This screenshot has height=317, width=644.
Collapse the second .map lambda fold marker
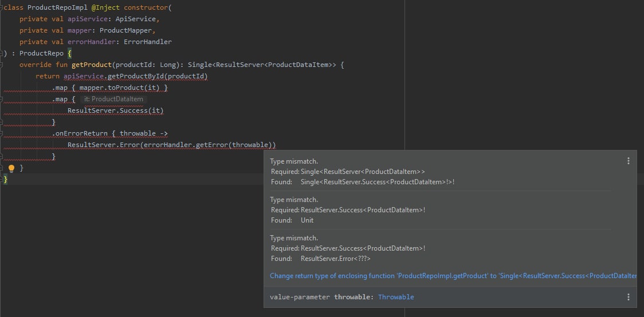[2, 99]
